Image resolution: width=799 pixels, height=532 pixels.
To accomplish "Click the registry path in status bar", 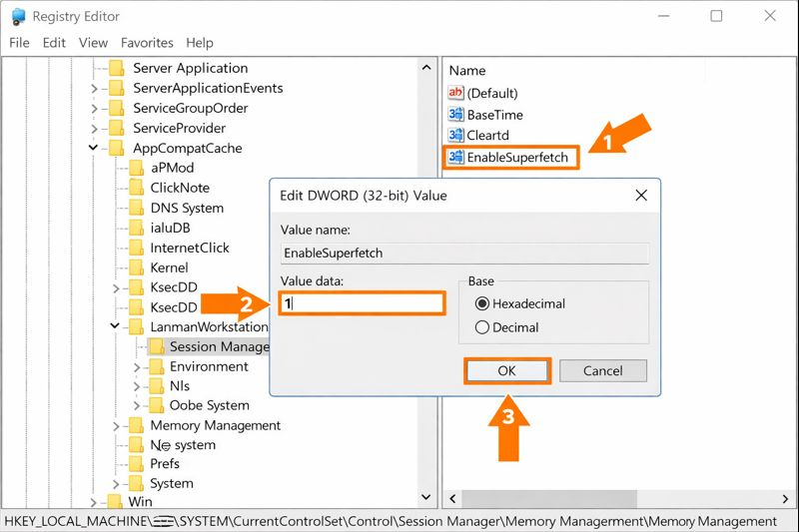I will (391, 521).
